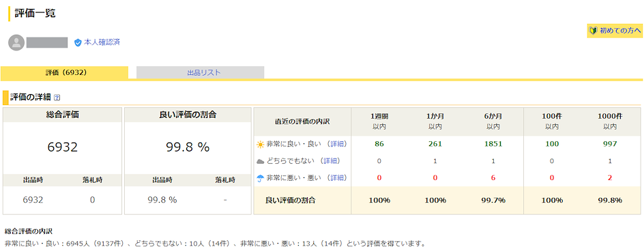
Task: Click the 6か月 以内 column header
Action: point(493,121)
